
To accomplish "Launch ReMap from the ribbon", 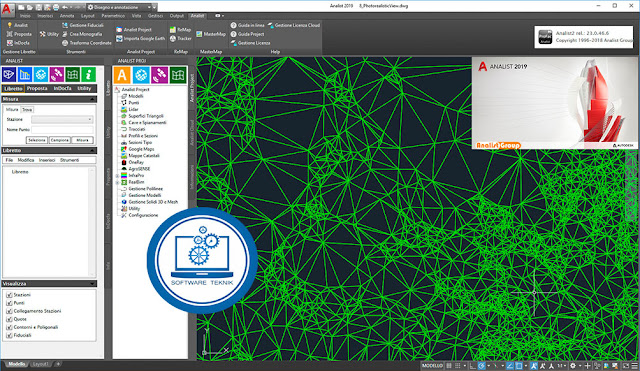I will (x=180, y=29).
